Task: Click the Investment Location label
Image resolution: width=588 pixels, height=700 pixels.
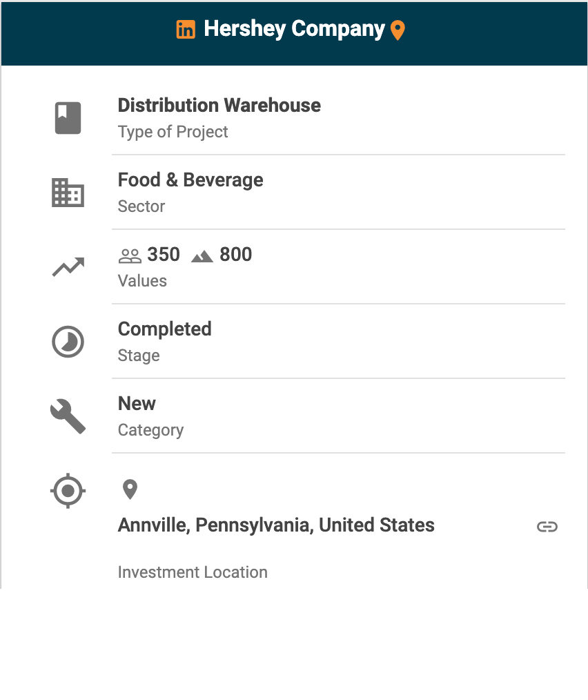Action: pyautogui.click(x=193, y=572)
